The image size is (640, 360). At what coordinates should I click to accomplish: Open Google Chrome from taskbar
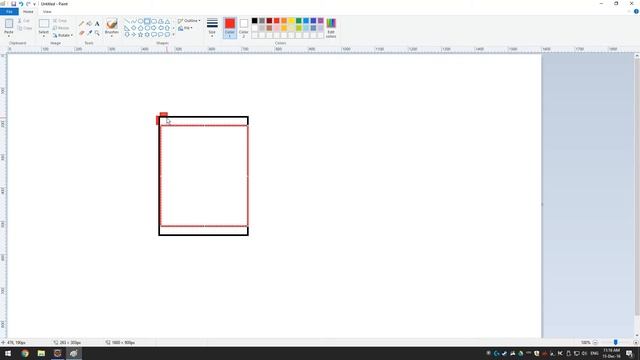tap(25, 353)
